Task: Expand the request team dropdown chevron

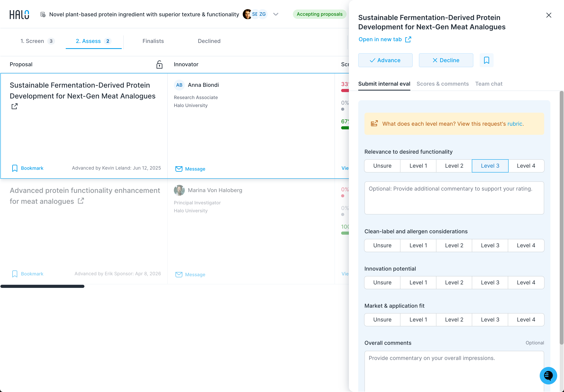Action: pyautogui.click(x=276, y=15)
